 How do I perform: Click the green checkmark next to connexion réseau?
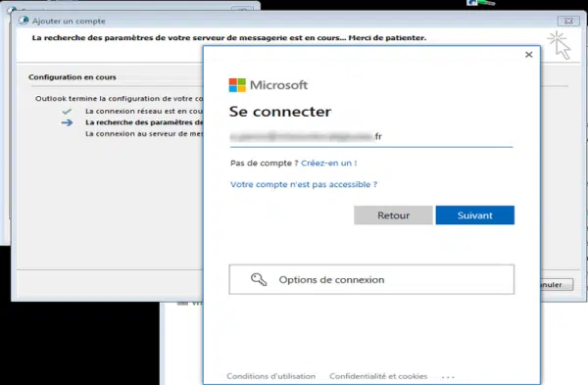click(67, 112)
